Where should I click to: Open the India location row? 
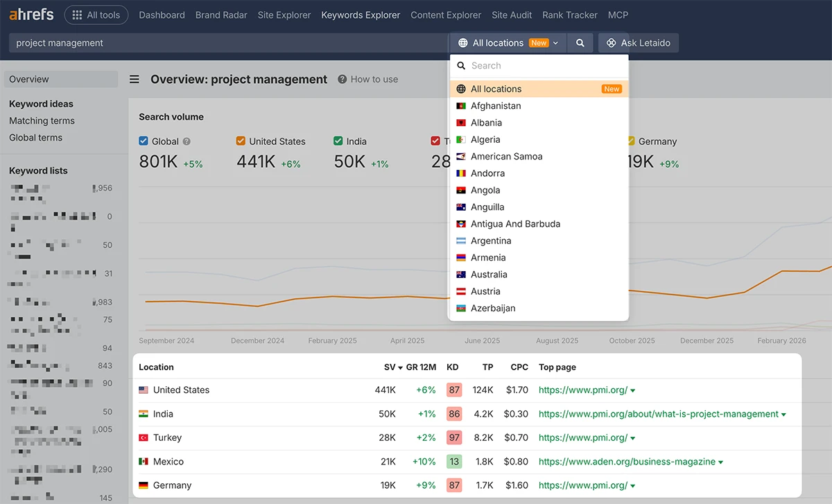[467, 414]
